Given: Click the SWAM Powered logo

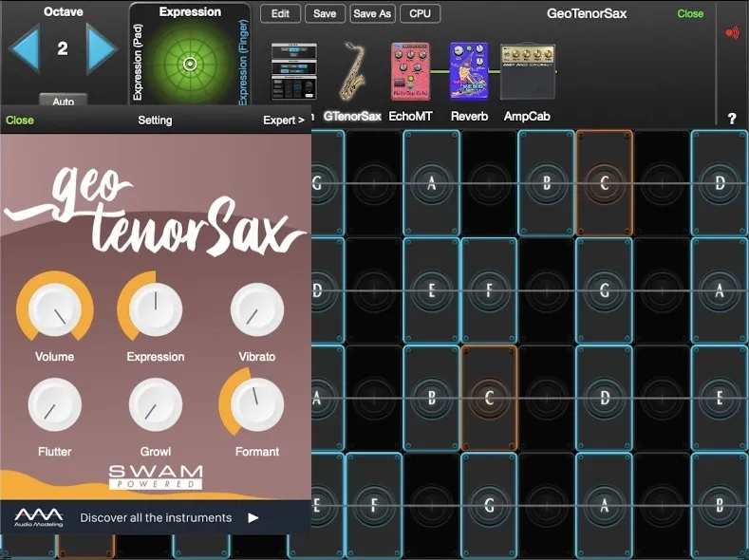Looking at the screenshot, I should 156,476.
